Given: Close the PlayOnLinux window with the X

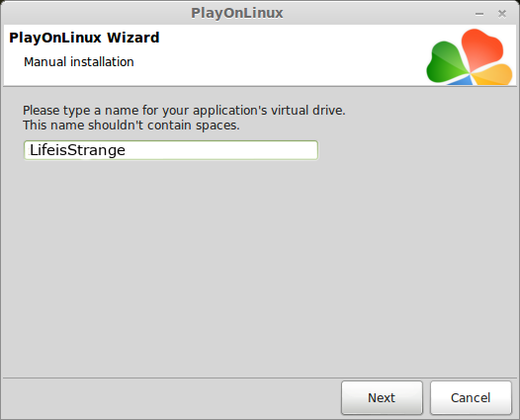Looking at the screenshot, I should pyautogui.click(x=502, y=14).
